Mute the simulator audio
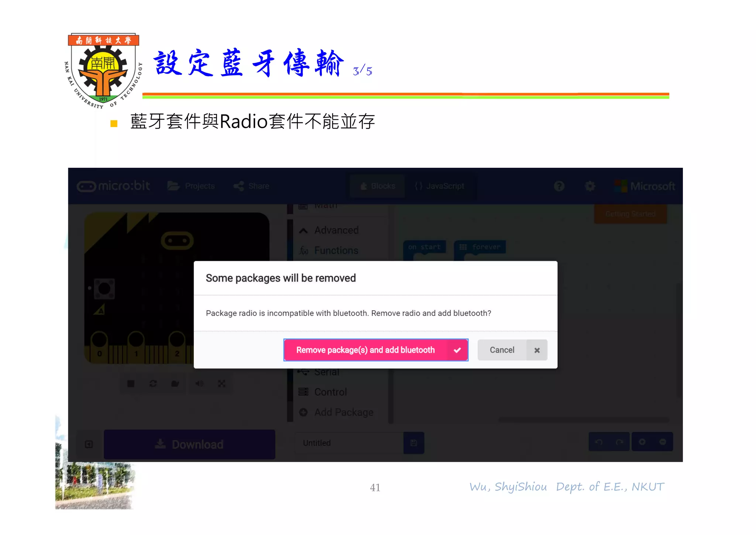The image size is (756, 535). [199, 384]
